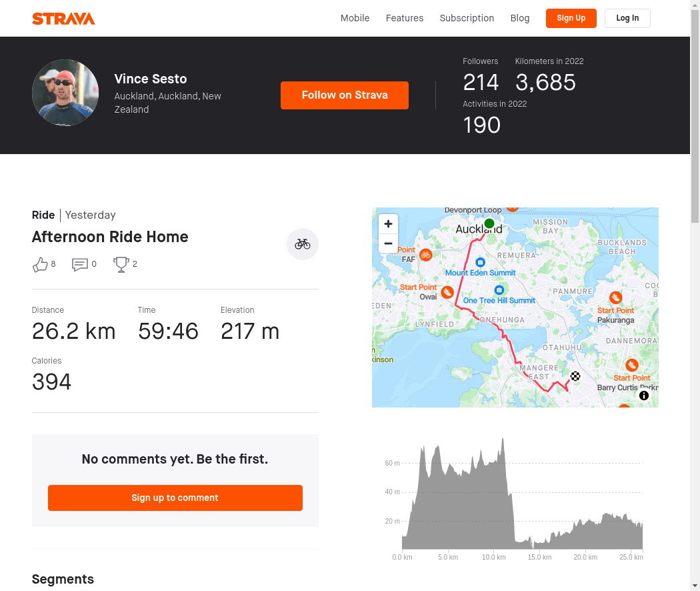Select the Mount Eden Summit photo marker
Viewport: 700px width, 591px height.
pos(480,262)
